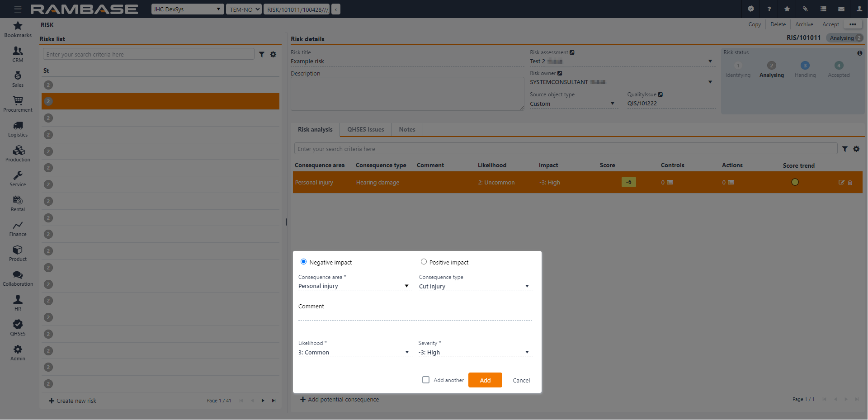This screenshot has width=868, height=420.
Task: Switch to the QHSES Issues tab
Action: [365, 130]
